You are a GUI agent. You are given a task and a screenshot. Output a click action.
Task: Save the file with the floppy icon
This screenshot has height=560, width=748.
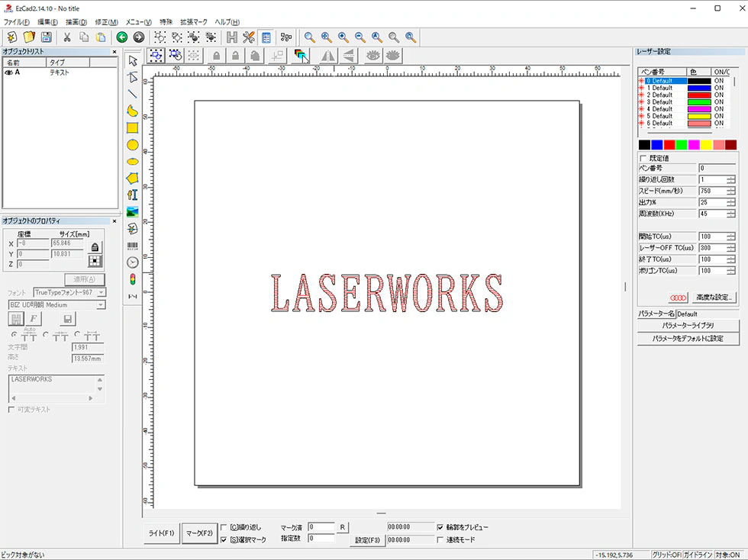point(47,37)
